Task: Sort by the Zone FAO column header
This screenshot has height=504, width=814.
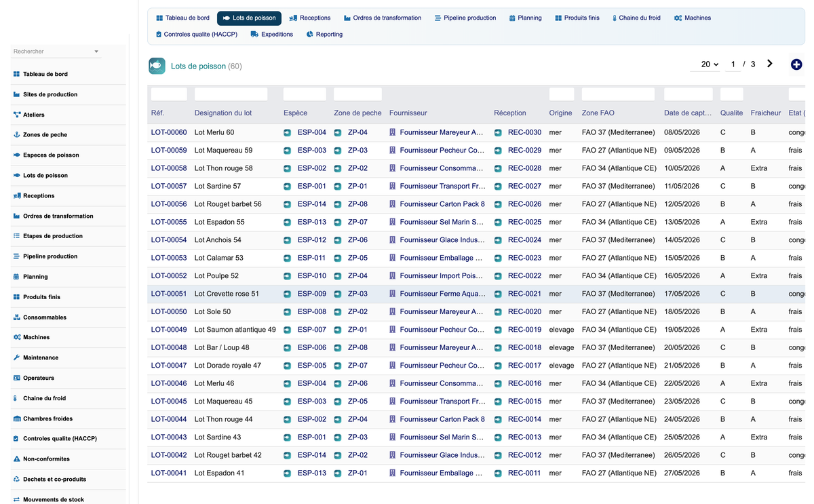Action: (x=598, y=113)
